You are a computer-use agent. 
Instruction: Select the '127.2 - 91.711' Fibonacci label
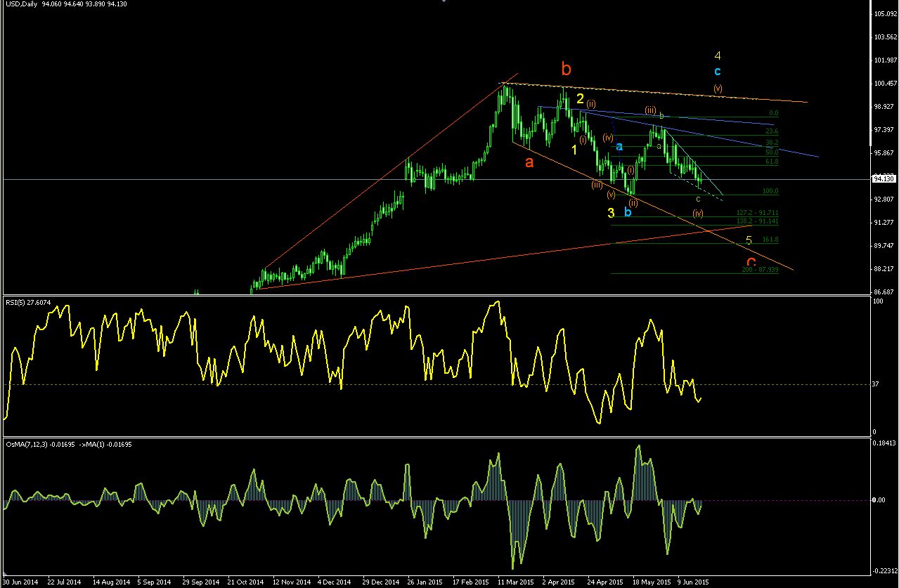(x=757, y=213)
